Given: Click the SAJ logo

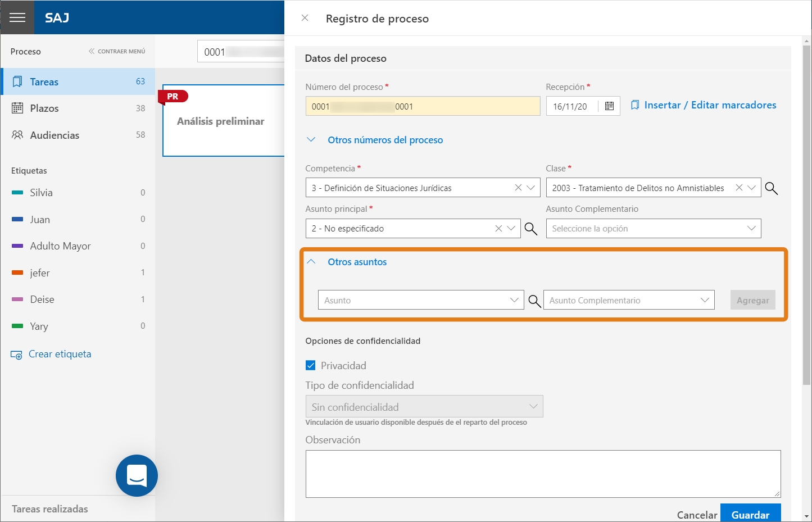Looking at the screenshot, I should point(57,17).
